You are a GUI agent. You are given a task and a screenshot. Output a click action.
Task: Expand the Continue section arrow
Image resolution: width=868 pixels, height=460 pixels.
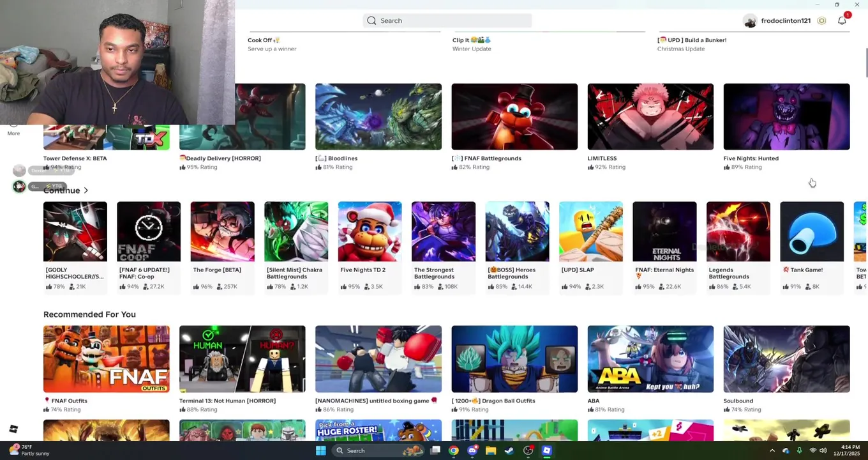(86, 190)
